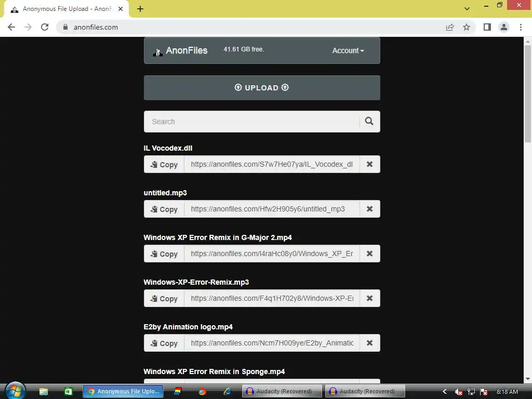
Task: Select the untitled.mp3 URL field
Action: 272,209
